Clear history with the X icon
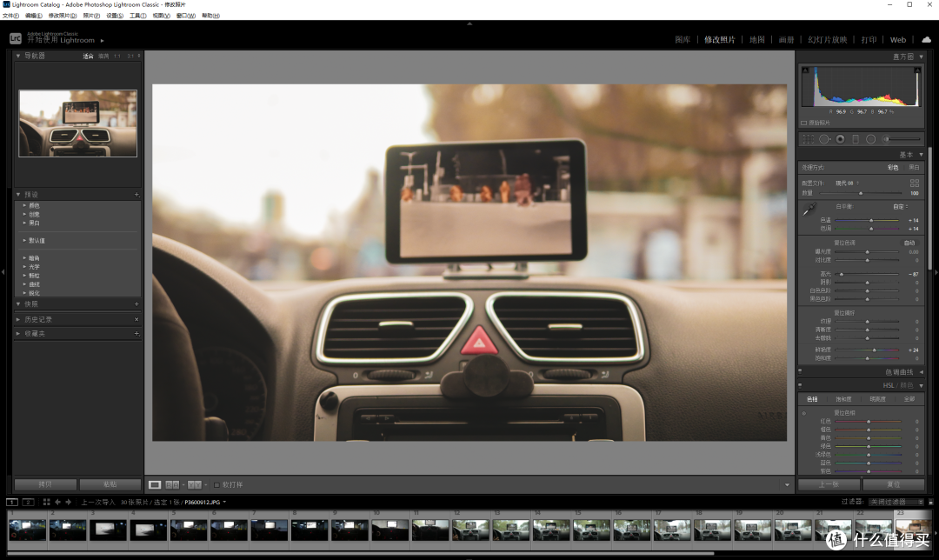This screenshot has width=939, height=560. pos(137,320)
